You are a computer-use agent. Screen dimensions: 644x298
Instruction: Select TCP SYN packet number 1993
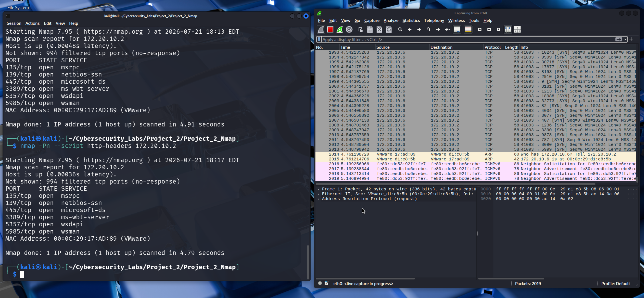pos(476,53)
